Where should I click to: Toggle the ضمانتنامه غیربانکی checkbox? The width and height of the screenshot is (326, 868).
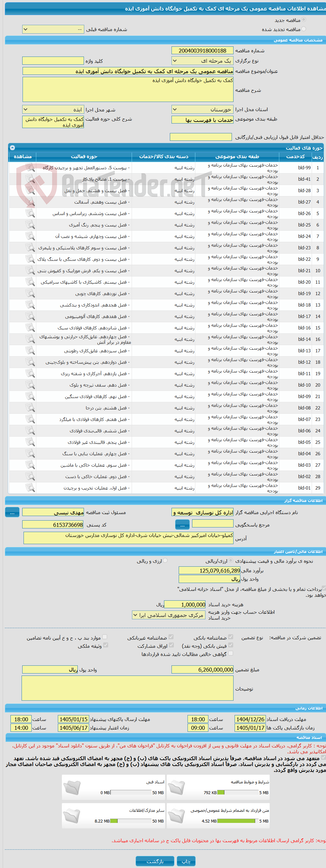171,637
